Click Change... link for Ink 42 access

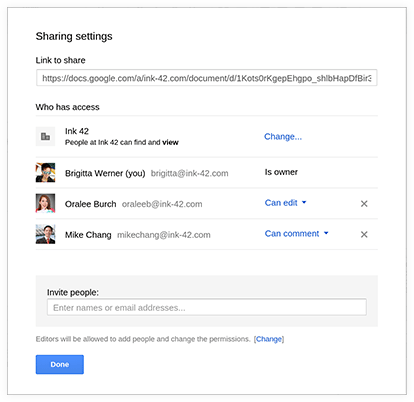click(283, 136)
